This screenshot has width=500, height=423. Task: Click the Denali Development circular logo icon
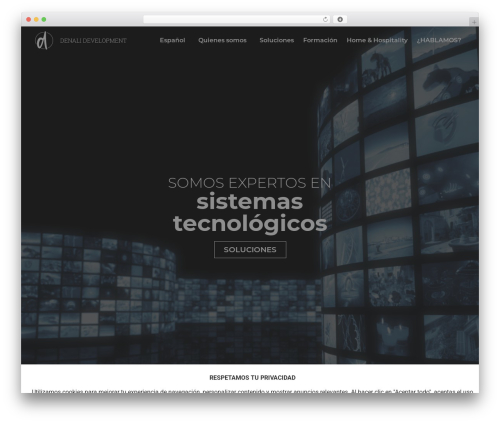tap(44, 40)
